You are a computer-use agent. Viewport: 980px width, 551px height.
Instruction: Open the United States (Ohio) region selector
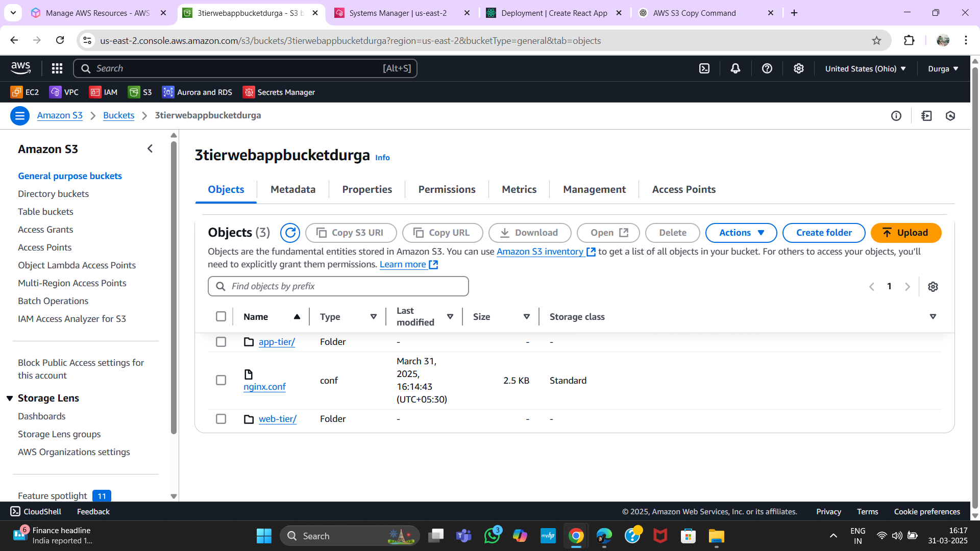tap(865, 68)
